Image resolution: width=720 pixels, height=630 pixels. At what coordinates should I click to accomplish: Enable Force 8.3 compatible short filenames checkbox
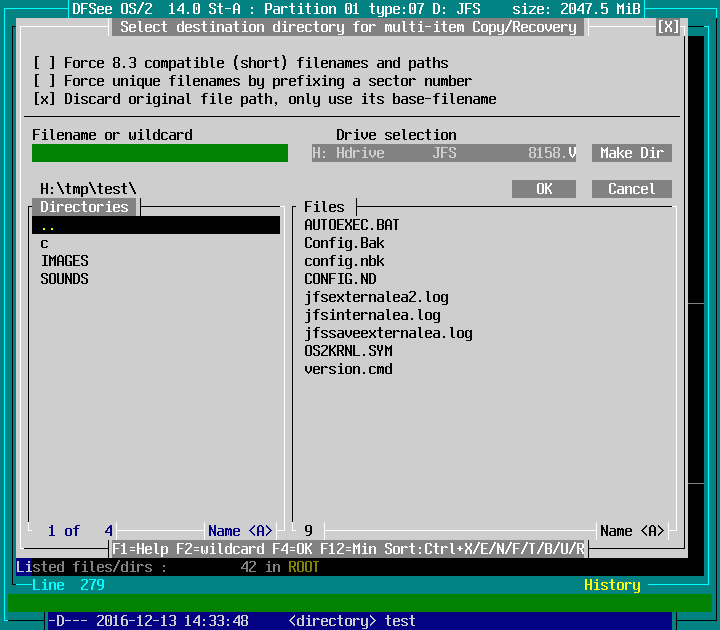pos(44,63)
